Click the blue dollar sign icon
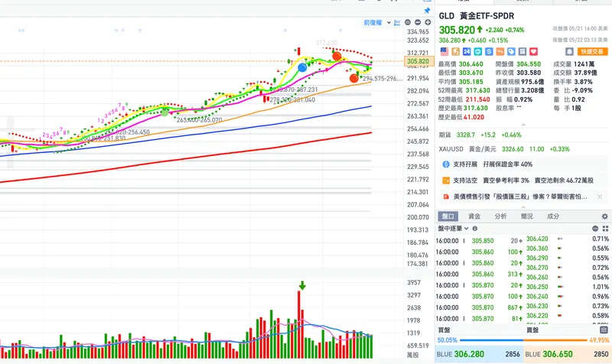Image resolution: width=612 pixels, height=364 pixels. click(489, 51)
